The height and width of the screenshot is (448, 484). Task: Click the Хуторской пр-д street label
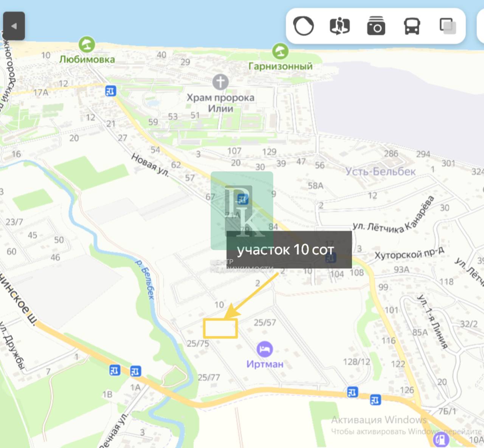click(x=409, y=253)
